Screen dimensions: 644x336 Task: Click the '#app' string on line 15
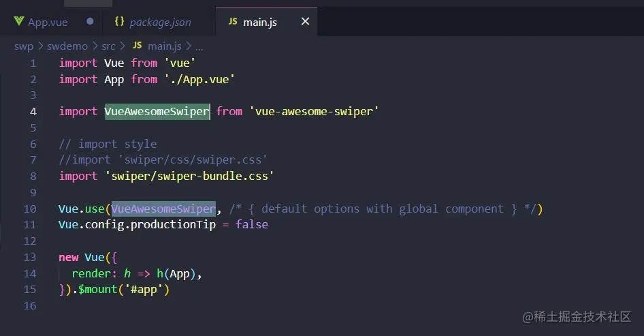(x=144, y=290)
